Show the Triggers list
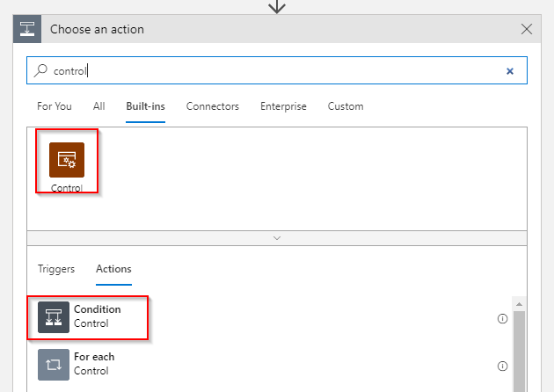The height and width of the screenshot is (392, 554). pyautogui.click(x=56, y=269)
